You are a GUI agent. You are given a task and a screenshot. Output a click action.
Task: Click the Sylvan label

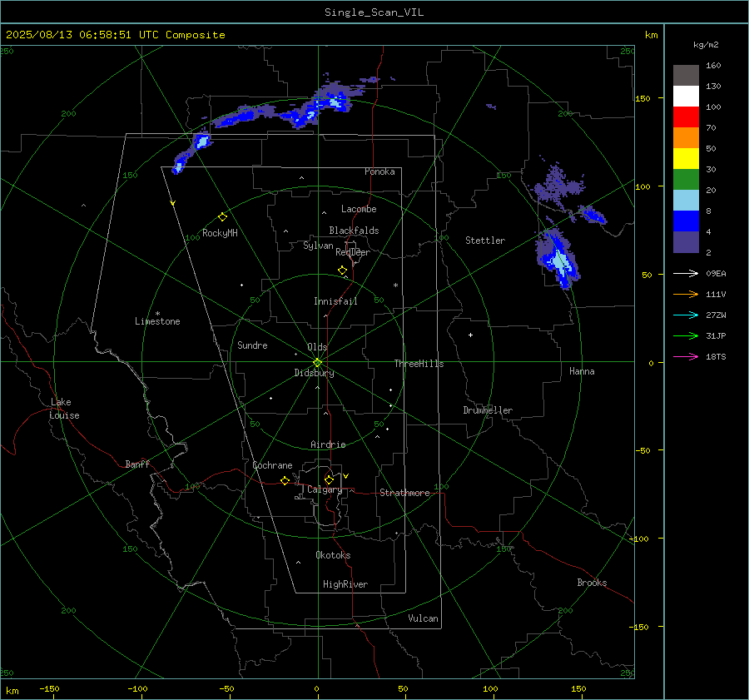[318, 246]
